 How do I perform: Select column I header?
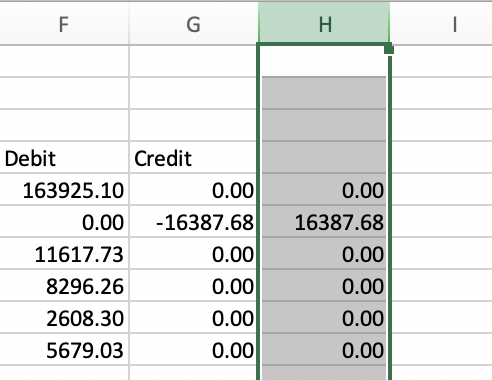tap(442, 24)
